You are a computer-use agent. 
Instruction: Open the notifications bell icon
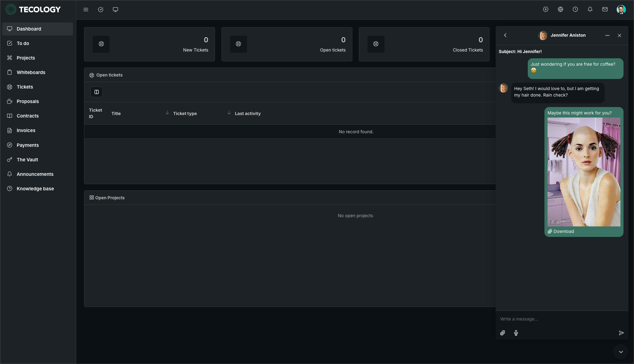tap(590, 10)
